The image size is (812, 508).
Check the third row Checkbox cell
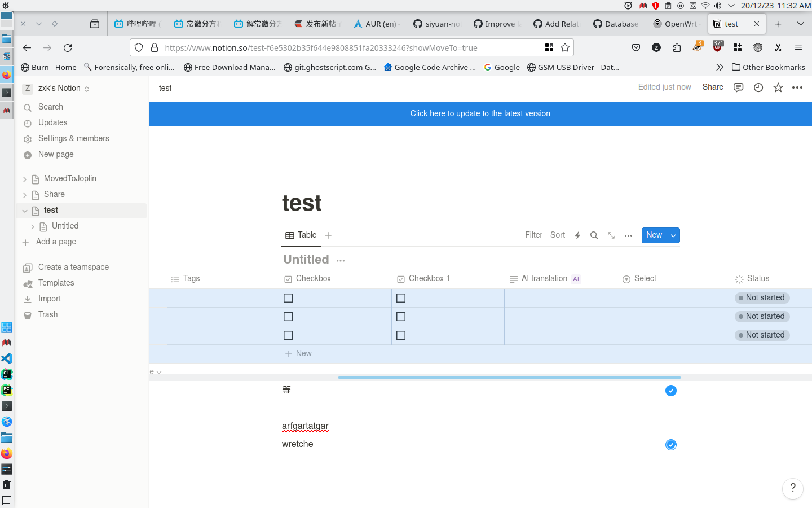point(288,335)
